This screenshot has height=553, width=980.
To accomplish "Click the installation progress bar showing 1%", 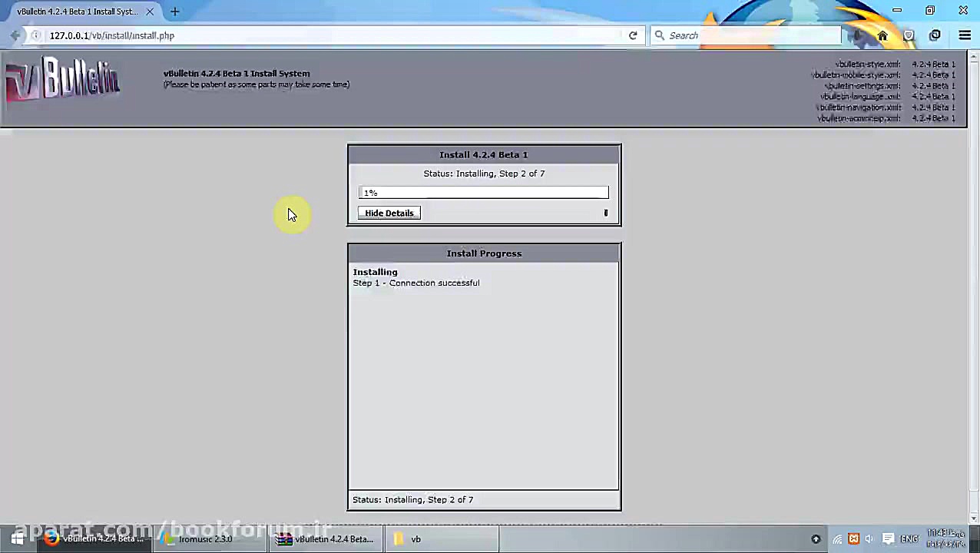I will click(483, 193).
